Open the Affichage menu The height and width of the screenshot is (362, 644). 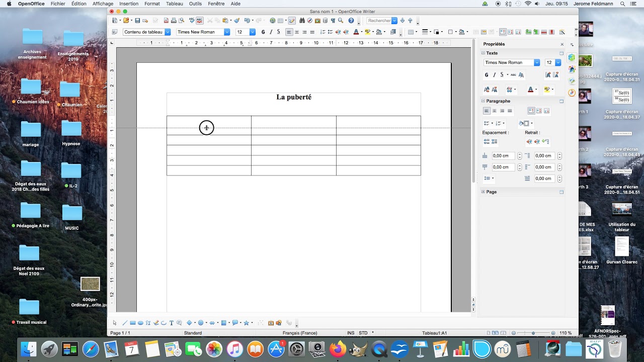tap(103, 4)
